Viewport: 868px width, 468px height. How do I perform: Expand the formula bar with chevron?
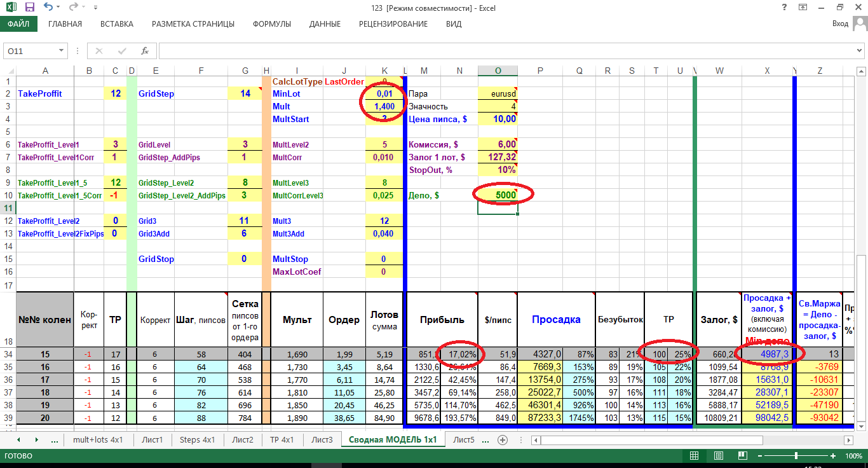(x=860, y=51)
